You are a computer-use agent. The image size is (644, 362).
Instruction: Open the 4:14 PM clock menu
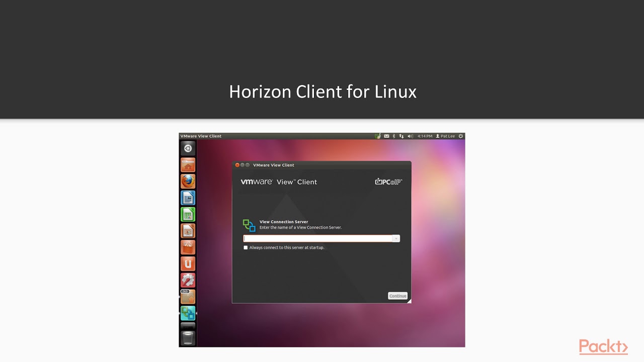pos(425,136)
